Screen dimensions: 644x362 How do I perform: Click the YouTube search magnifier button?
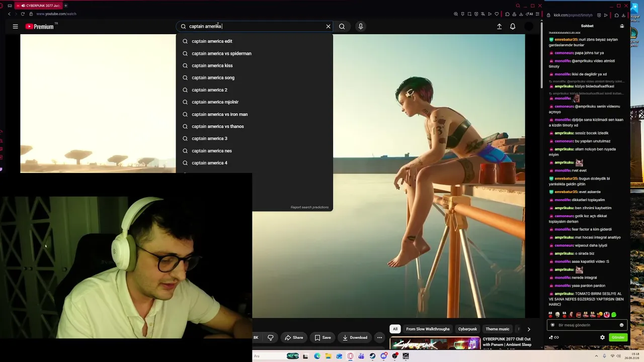click(x=342, y=26)
